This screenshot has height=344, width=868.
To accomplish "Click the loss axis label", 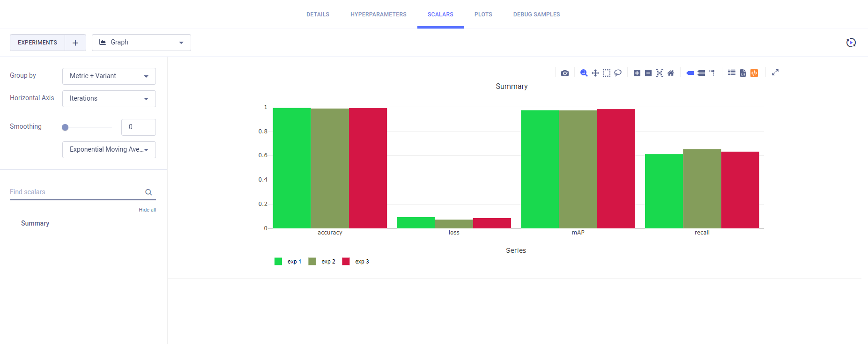I will coord(454,233).
